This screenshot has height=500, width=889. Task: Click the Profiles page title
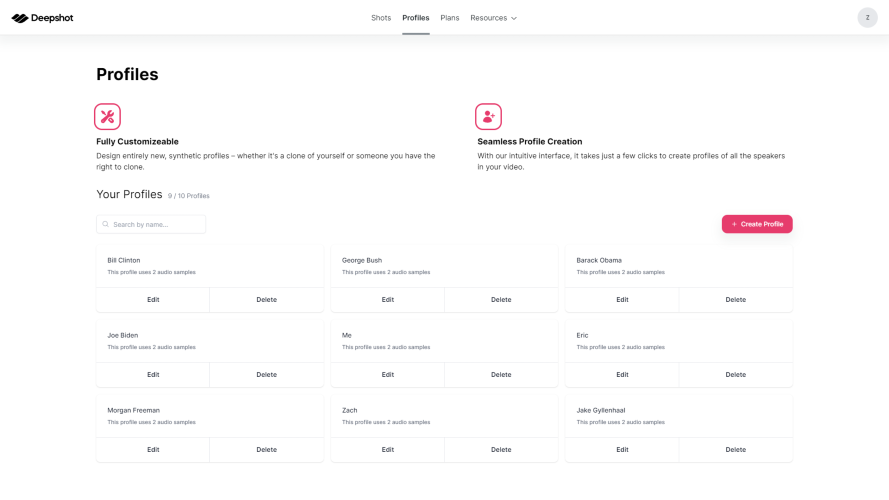127,74
